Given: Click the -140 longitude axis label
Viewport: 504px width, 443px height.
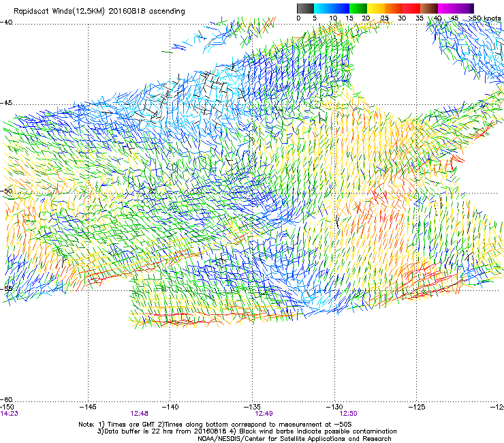Looking at the screenshot, I should pos(170,407).
